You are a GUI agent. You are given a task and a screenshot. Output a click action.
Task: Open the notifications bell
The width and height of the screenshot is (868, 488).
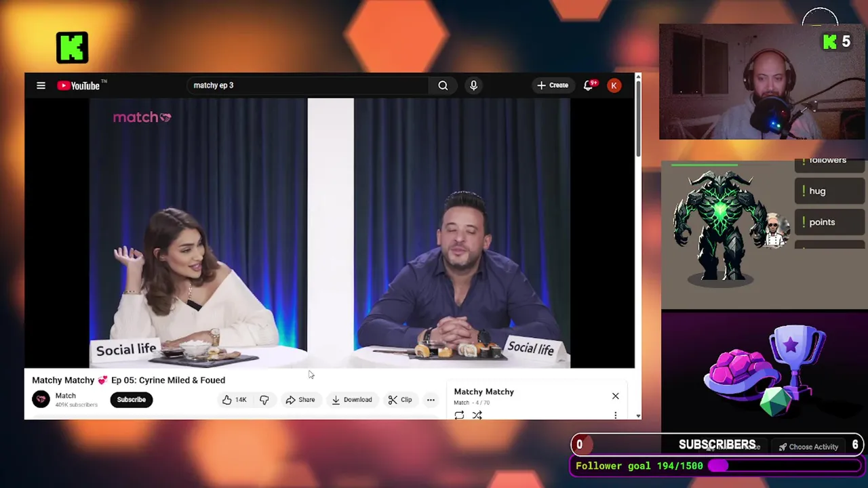pos(589,85)
